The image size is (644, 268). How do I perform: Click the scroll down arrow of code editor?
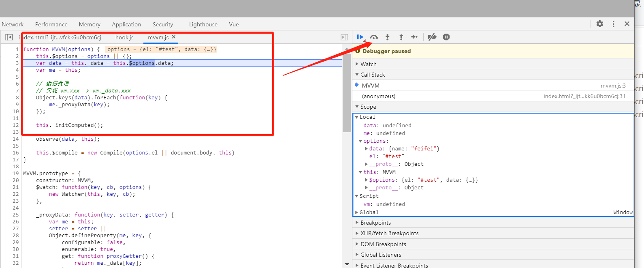347,264
